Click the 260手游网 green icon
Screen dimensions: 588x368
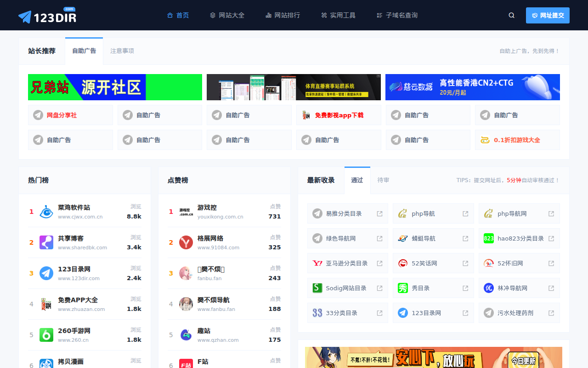click(46, 335)
